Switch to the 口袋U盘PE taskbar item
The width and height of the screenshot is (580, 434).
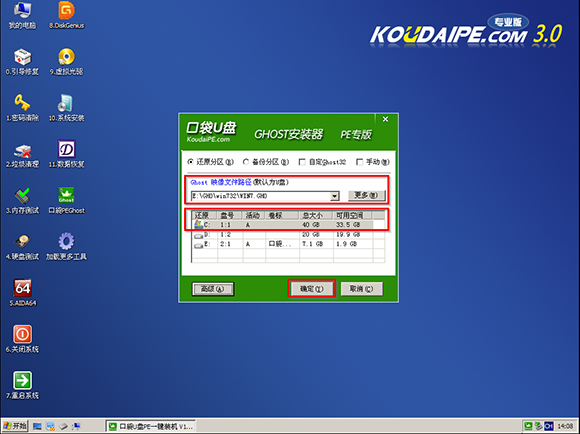pos(151,427)
